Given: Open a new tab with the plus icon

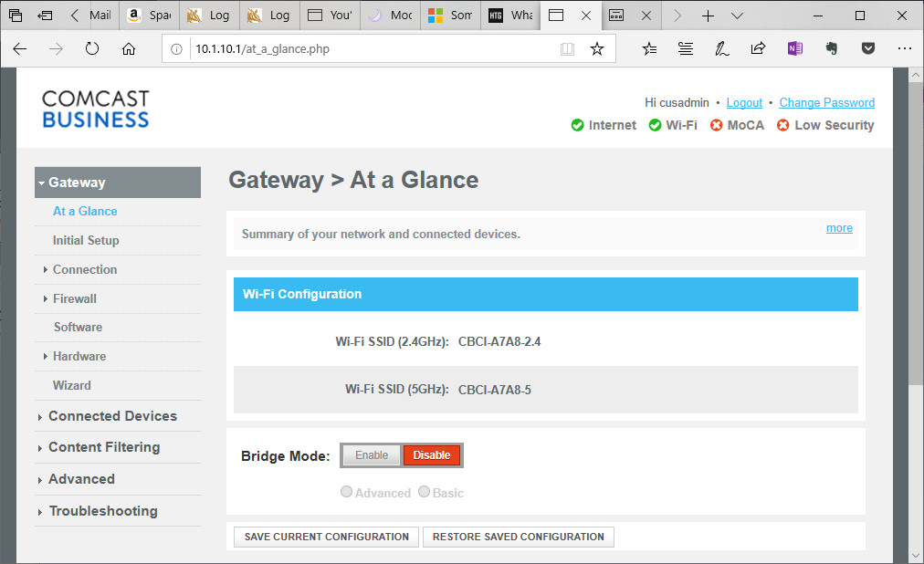Looking at the screenshot, I should [x=708, y=16].
